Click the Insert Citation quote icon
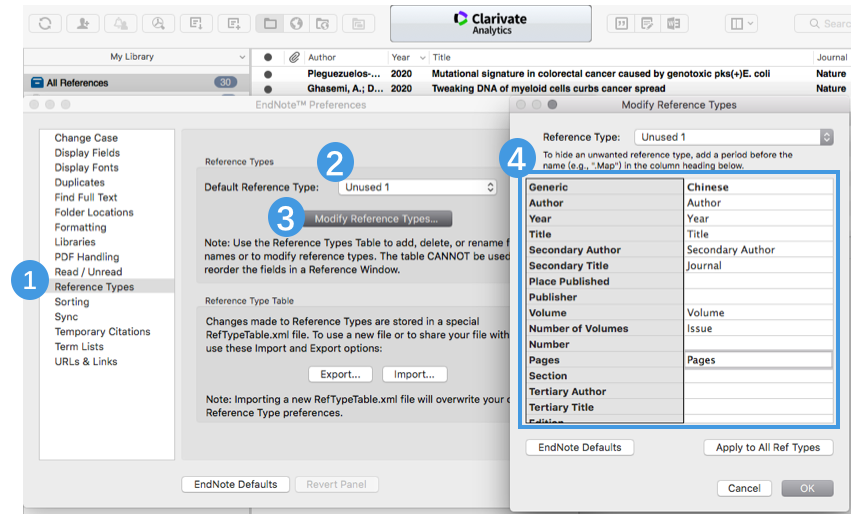 pos(622,23)
